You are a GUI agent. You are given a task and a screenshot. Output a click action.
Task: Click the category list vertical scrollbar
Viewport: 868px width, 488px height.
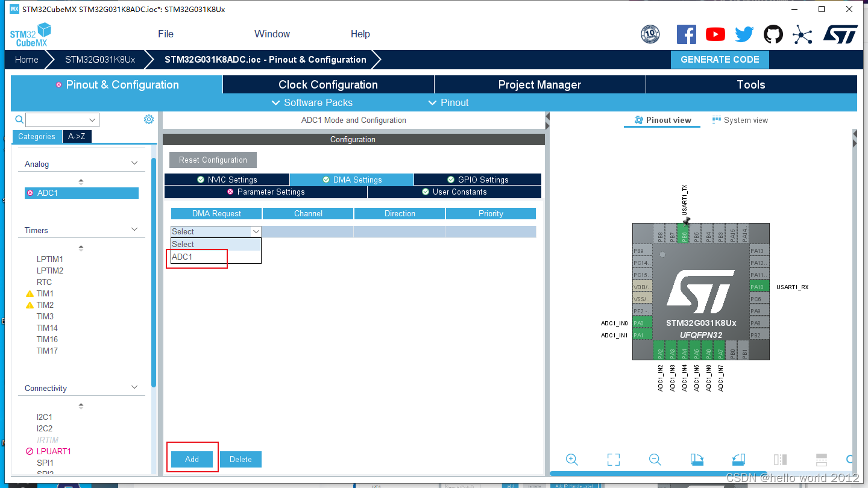coord(154,271)
